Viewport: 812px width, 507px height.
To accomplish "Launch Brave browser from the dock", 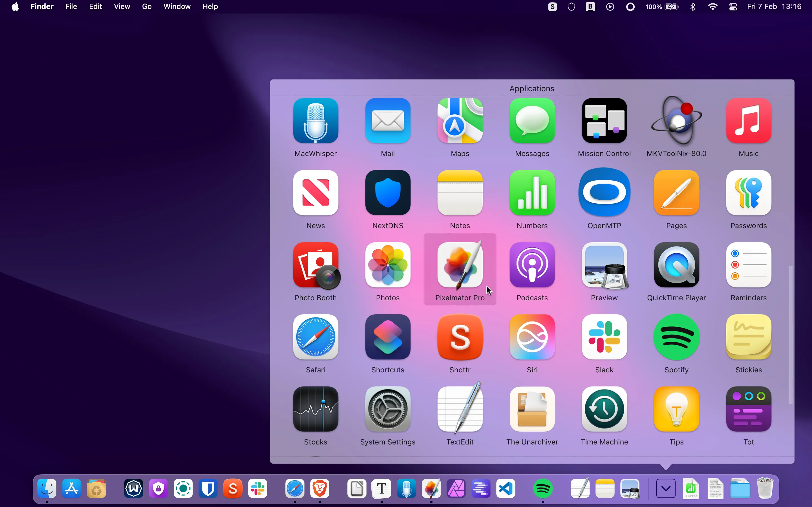I will 319,489.
